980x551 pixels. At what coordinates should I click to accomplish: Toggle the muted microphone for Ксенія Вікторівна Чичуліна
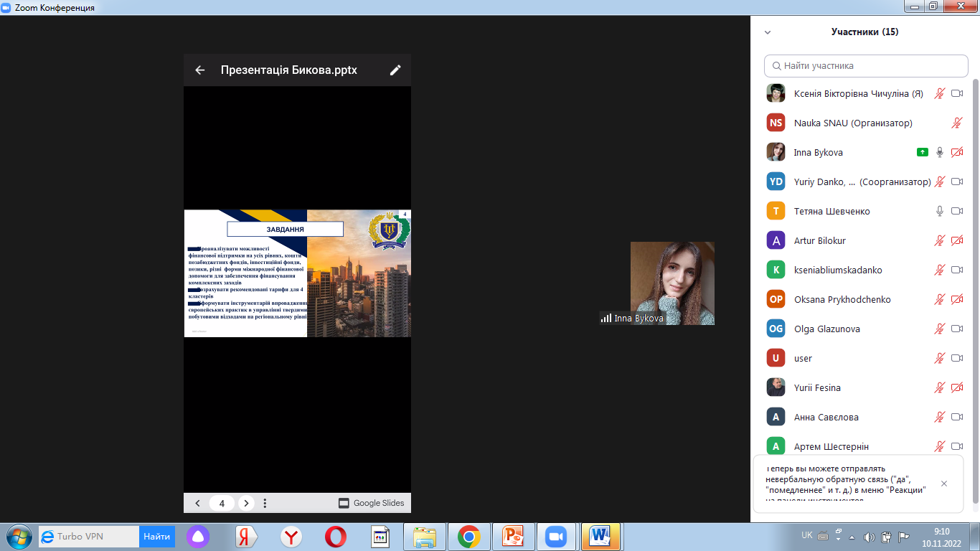pos(940,93)
